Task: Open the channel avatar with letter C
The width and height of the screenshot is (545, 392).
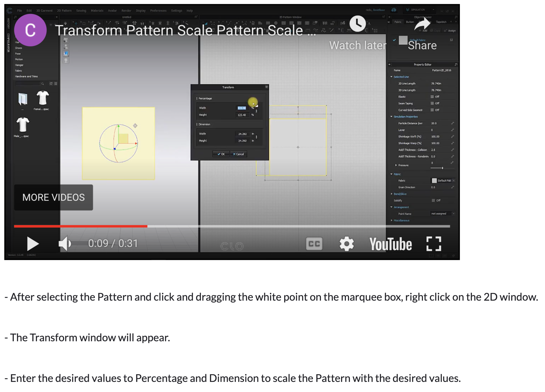Action: pyautogui.click(x=30, y=30)
